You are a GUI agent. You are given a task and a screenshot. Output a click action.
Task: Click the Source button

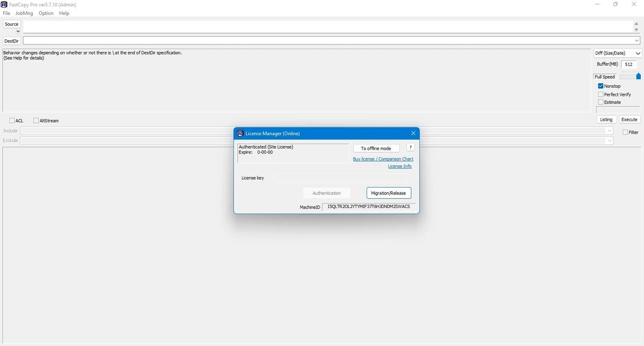(x=11, y=24)
